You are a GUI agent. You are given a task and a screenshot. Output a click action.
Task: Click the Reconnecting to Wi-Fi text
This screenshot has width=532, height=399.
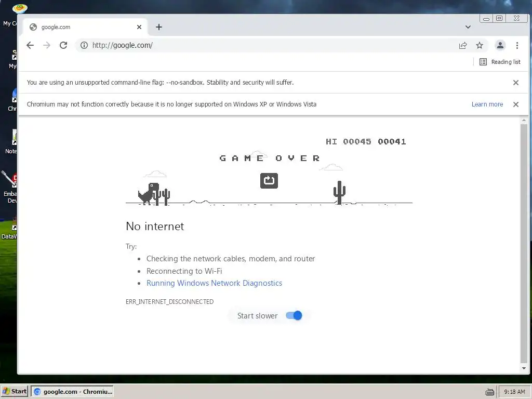click(x=184, y=271)
